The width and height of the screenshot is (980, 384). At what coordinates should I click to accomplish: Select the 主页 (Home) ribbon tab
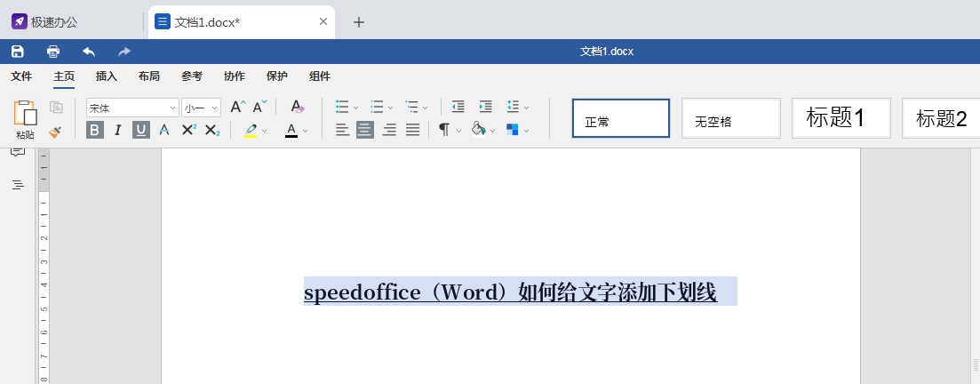pyautogui.click(x=64, y=76)
